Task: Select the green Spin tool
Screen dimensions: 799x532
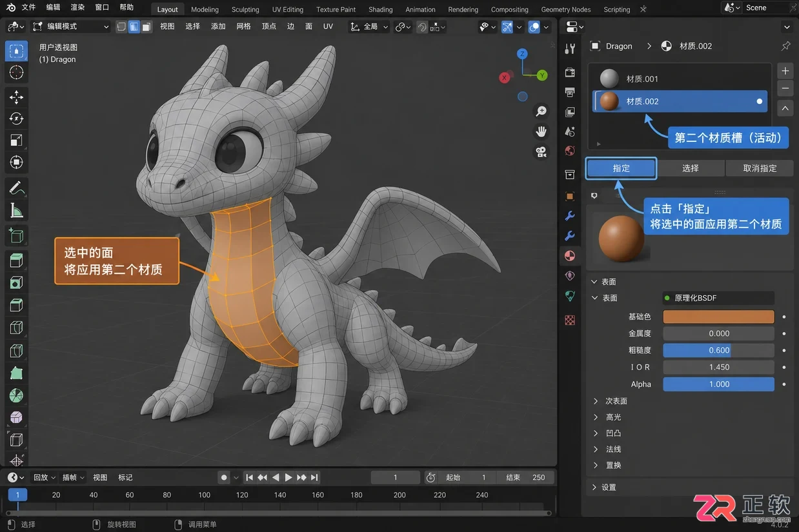Action: click(x=16, y=395)
